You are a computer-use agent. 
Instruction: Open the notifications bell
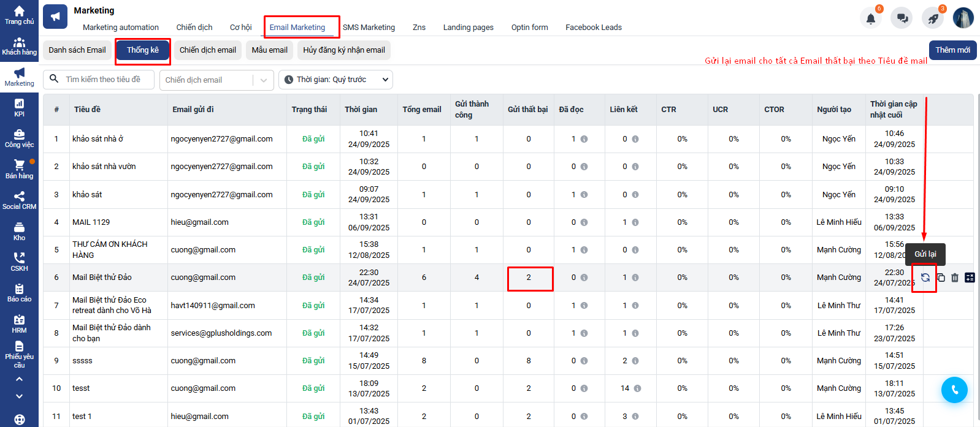click(x=870, y=18)
